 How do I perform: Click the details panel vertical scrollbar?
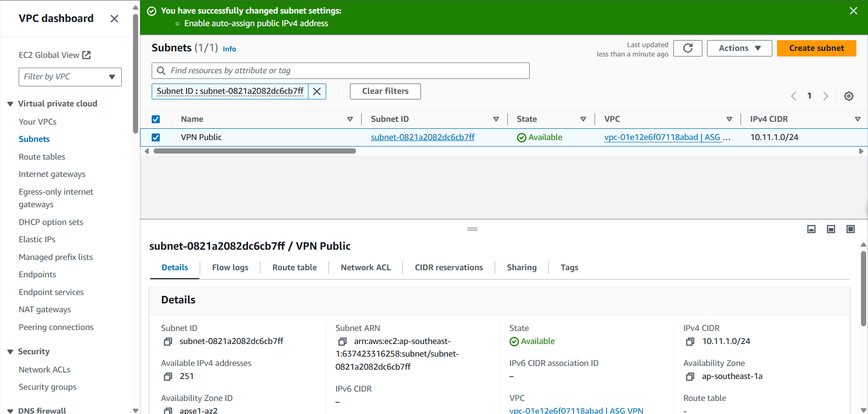[864, 288]
